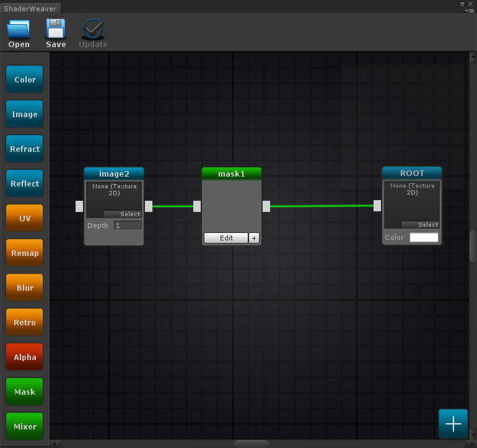Add a Mask node from sidebar
The height and width of the screenshot is (448, 477).
tap(25, 392)
